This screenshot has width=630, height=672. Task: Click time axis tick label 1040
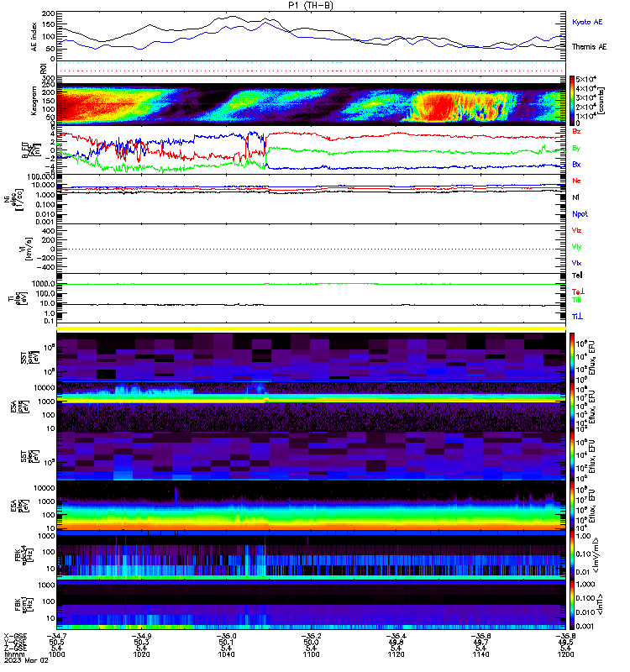[x=226, y=654]
